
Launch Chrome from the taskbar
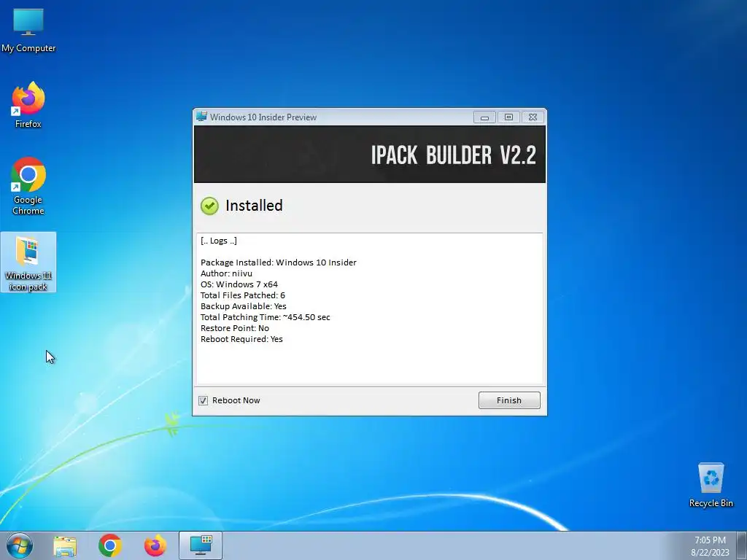pos(110,545)
